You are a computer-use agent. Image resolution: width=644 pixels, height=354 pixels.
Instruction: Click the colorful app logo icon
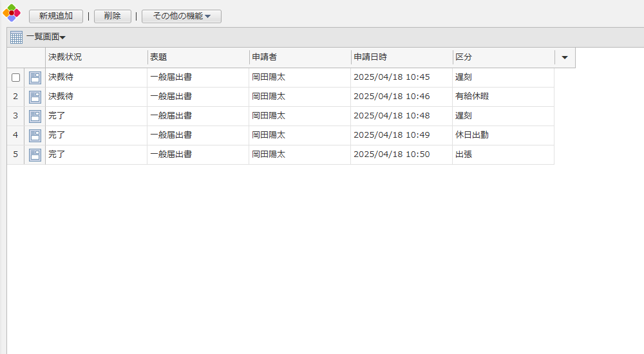pos(12,13)
